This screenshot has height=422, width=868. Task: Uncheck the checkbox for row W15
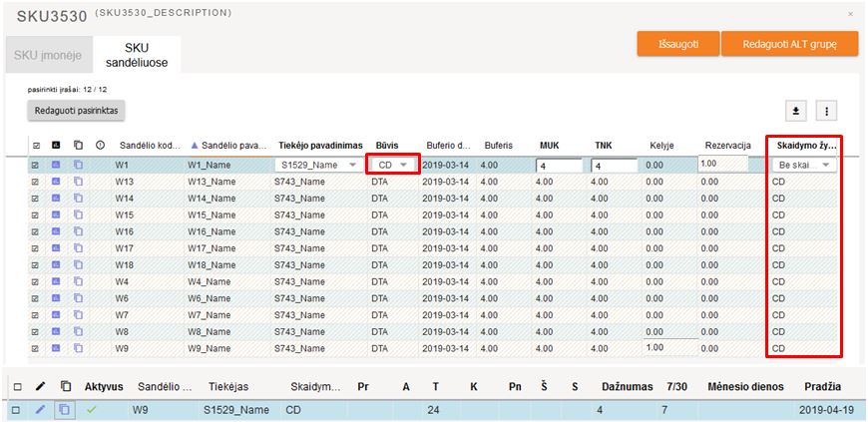pyautogui.click(x=36, y=214)
